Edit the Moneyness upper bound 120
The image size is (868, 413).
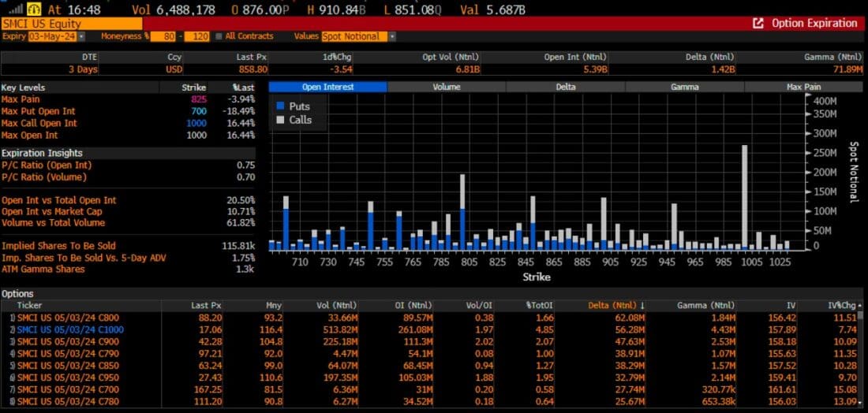click(197, 36)
